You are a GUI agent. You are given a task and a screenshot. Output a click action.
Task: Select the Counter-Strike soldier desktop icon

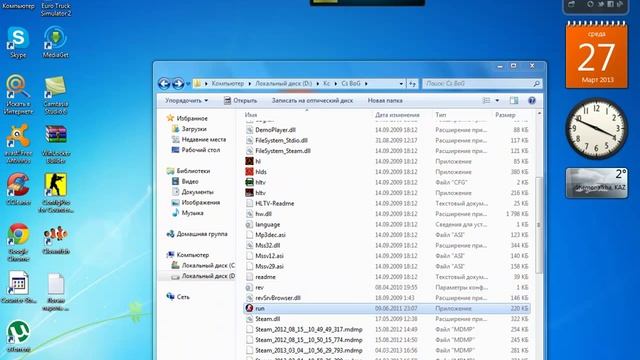point(56,193)
